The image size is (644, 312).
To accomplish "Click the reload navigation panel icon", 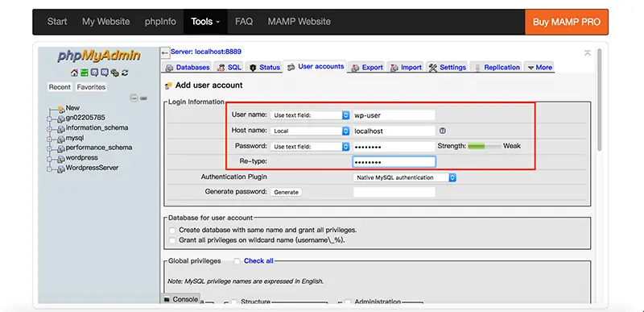I will 125,73.
